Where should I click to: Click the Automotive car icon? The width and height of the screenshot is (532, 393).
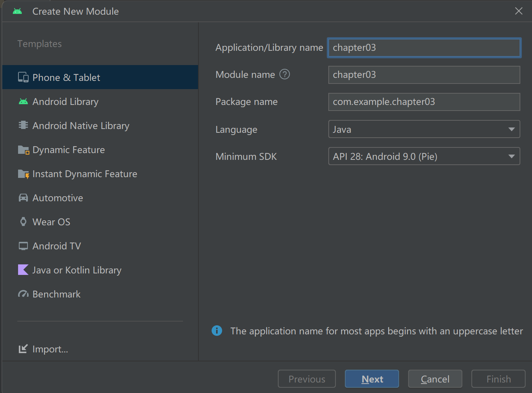point(23,198)
